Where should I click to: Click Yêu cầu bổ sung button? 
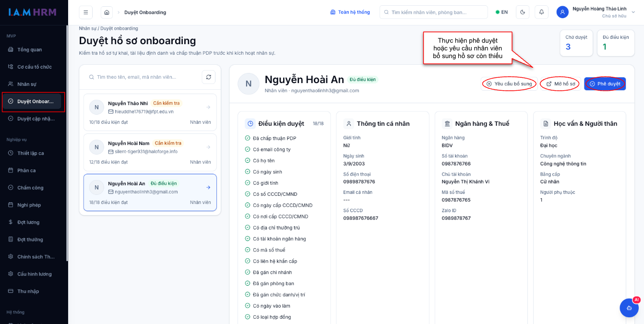click(509, 84)
